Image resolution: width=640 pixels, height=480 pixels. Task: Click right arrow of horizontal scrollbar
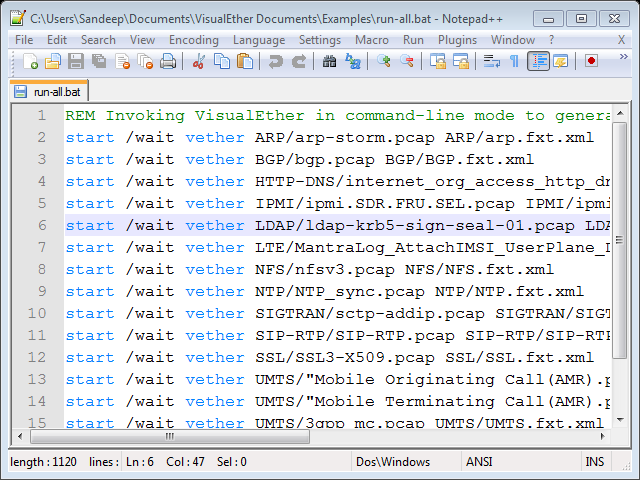602,436
